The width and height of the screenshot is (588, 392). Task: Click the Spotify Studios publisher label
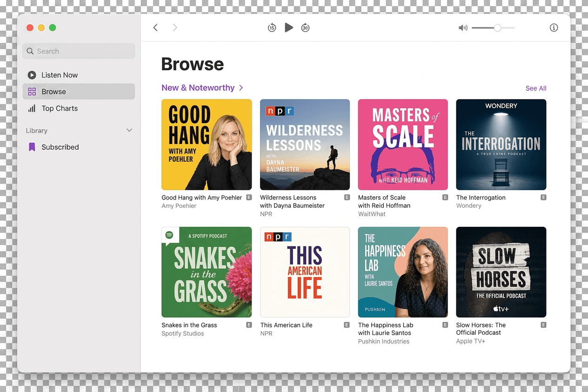tap(183, 333)
